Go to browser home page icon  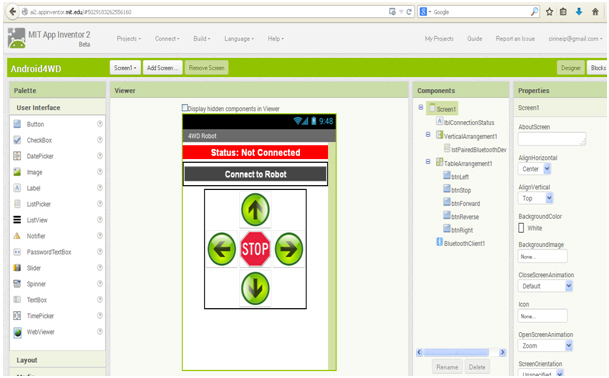595,12
